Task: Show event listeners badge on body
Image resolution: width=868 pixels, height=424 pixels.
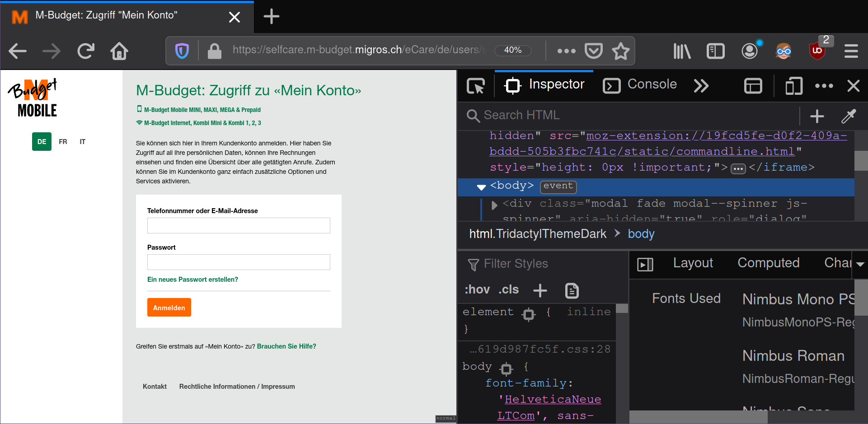Action: point(558,186)
